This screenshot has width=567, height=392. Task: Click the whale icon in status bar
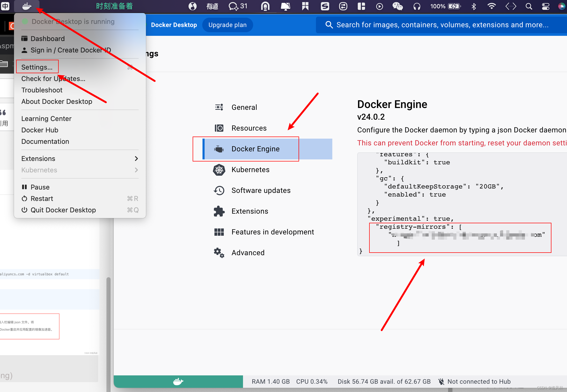coord(178,381)
